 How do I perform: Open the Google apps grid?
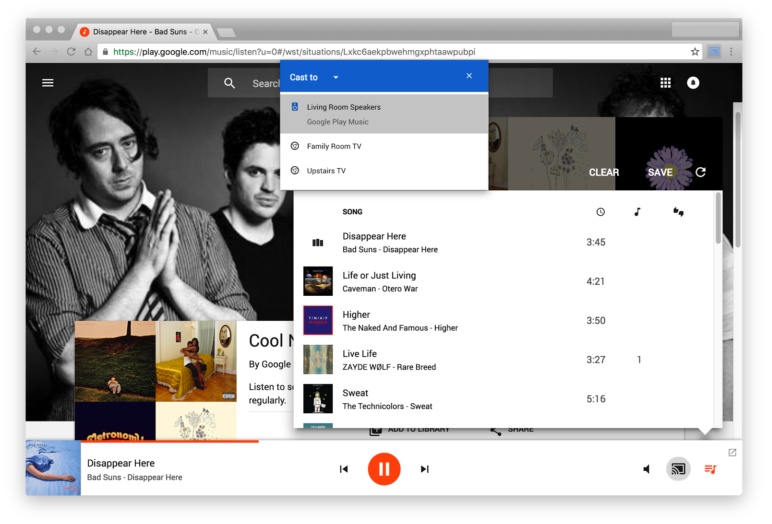pos(665,83)
